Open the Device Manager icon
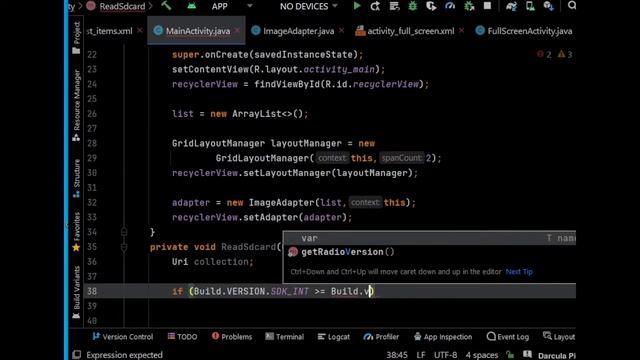 [x=530, y=6]
